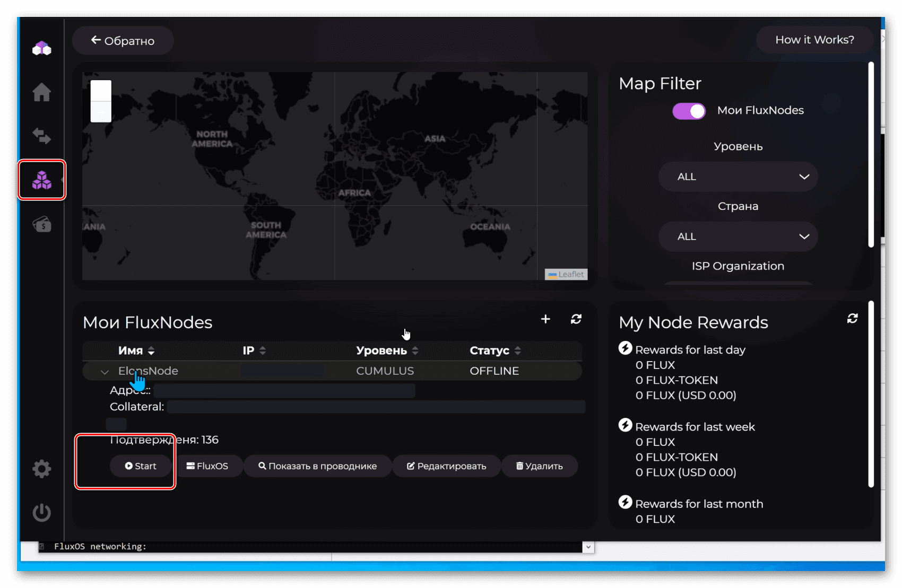Sort table by IP column
This screenshot has height=588, width=902.
[254, 350]
